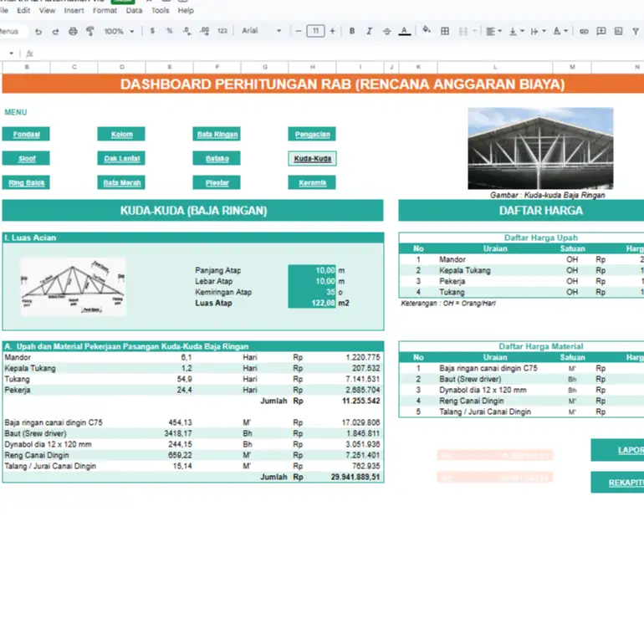Screen dimensions: 644x644
Task: Open the Data menu
Action: 134,10
